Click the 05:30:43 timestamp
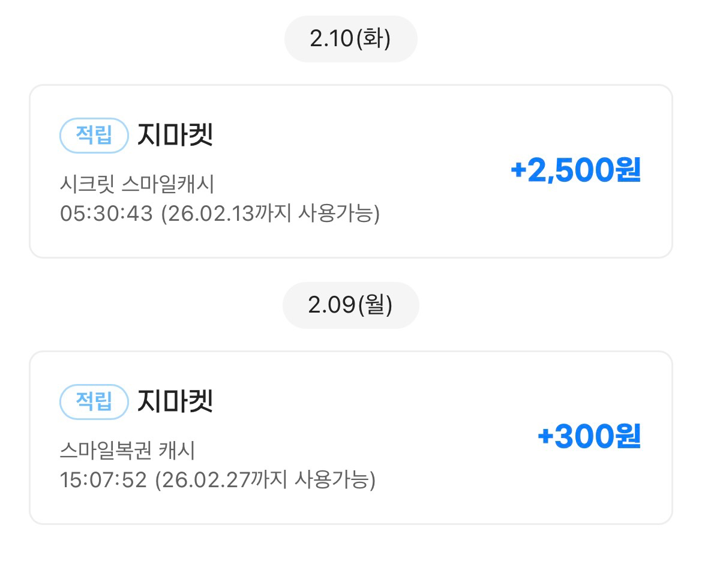This screenshot has width=702, height=588. pos(107,214)
